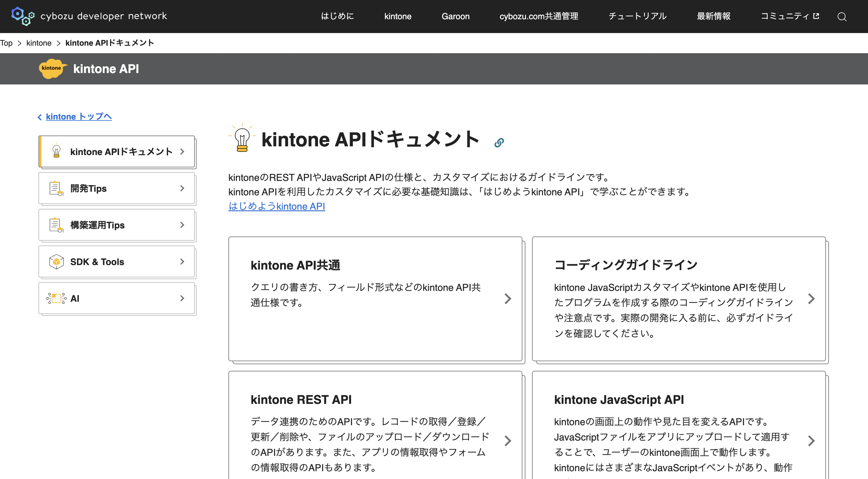
Task: Click the Top breadcrumb link
Action: click(x=6, y=43)
